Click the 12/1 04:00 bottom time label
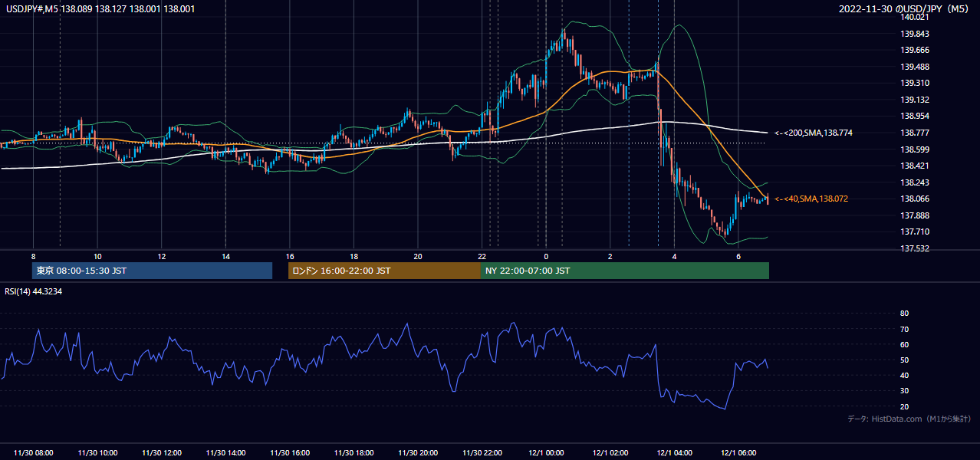Viewport: 980px width, 460px height. pos(674,453)
